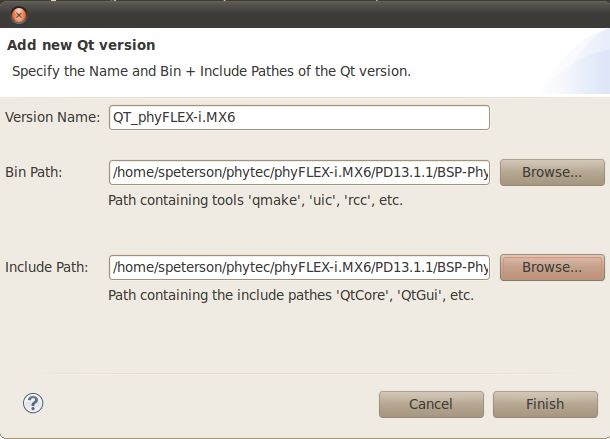Click Browse next to Include Path
This screenshot has width=610, height=439.
[552, 267]
